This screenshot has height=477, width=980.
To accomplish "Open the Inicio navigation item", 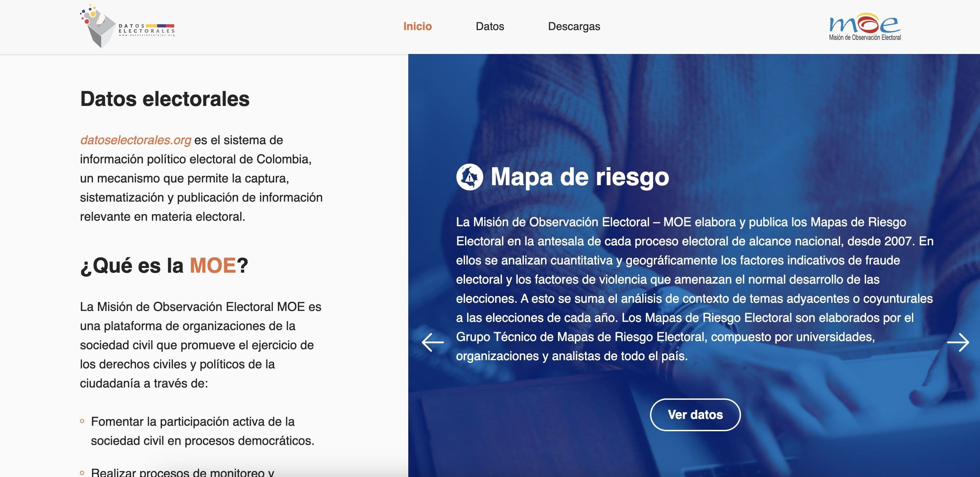I will pos(417,26).
